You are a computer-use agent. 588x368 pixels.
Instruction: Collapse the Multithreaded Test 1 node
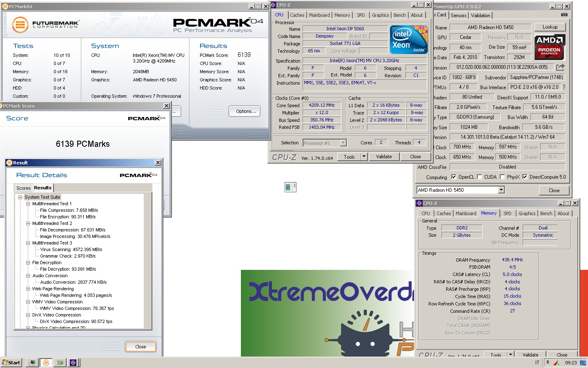28,204
